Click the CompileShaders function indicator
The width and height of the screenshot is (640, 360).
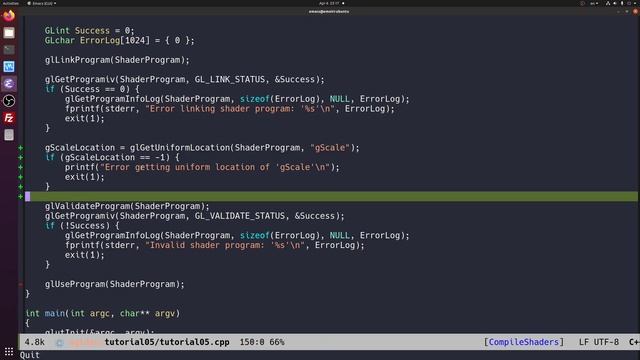(524, 342)
